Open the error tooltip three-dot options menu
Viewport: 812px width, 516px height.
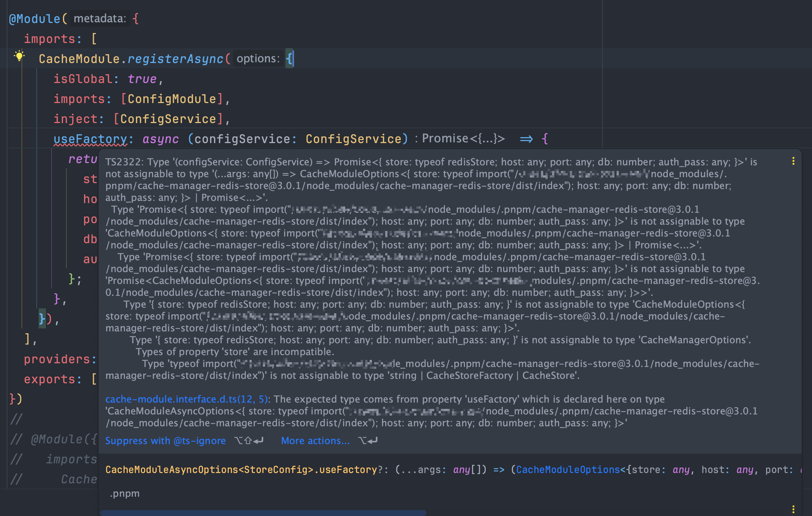[793, 161]
